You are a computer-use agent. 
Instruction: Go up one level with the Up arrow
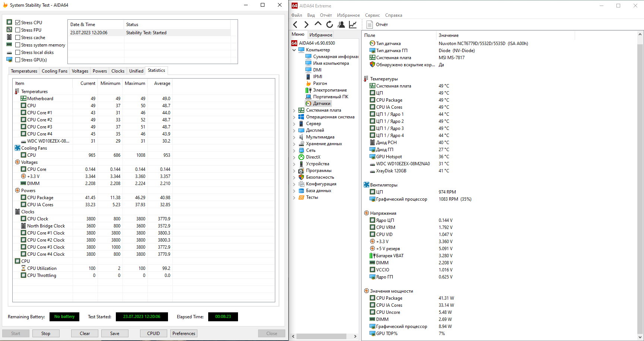[x=318, y=24]
